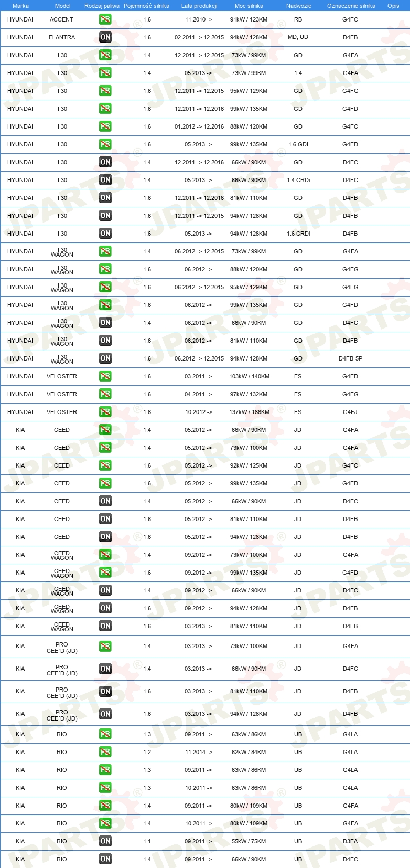Click PB icon in Pro Cee'd 73kW / 100KM row

[x=105, y=647]
